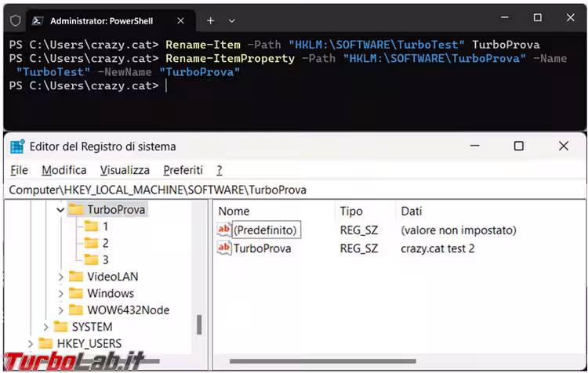Click the TurboProva string value icon

coord(224,248)
